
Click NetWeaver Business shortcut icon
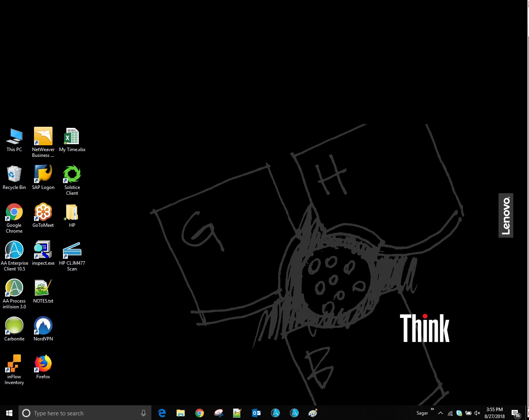[43, 143]
